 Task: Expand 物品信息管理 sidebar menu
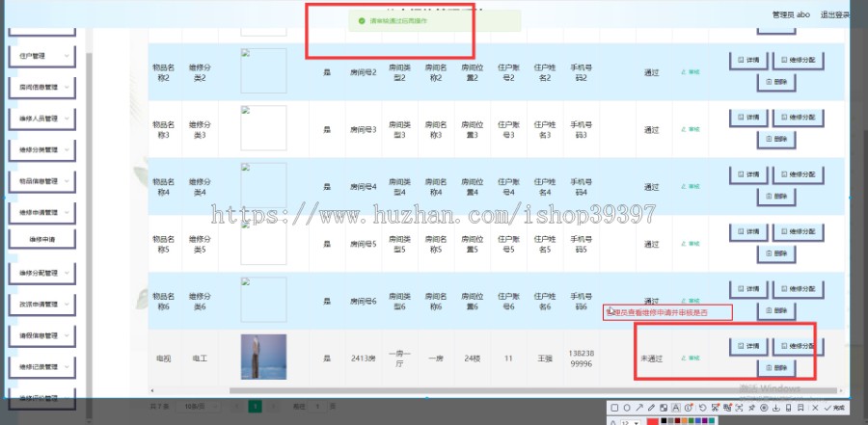click(42, 181)
